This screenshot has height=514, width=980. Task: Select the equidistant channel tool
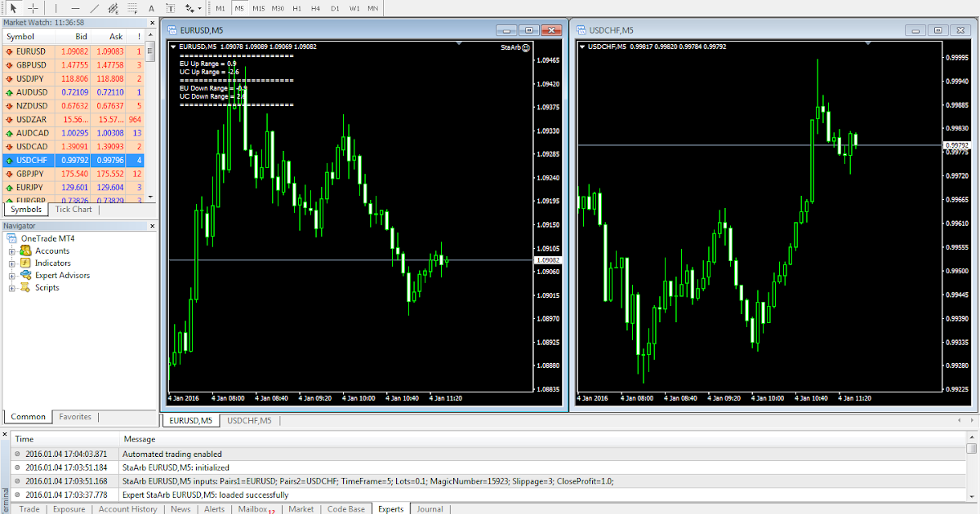113,8
